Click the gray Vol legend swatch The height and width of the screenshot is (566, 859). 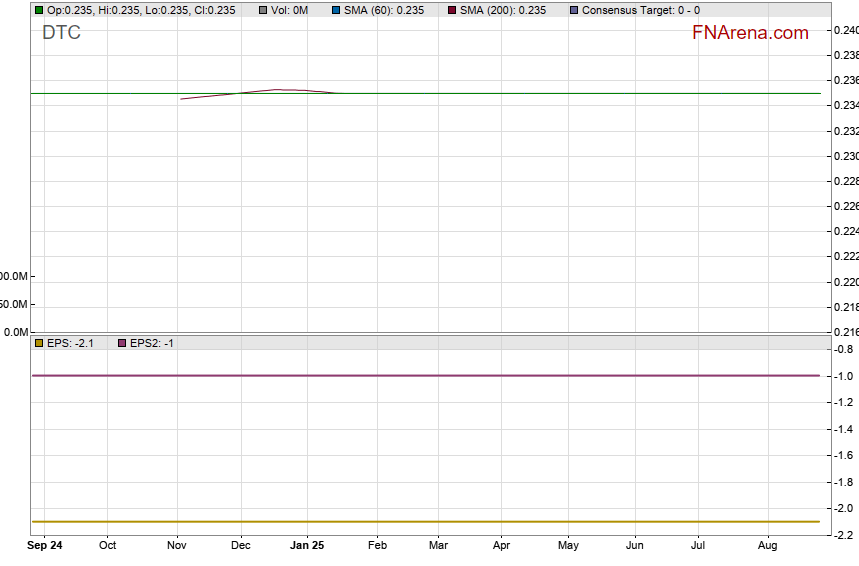263,10
